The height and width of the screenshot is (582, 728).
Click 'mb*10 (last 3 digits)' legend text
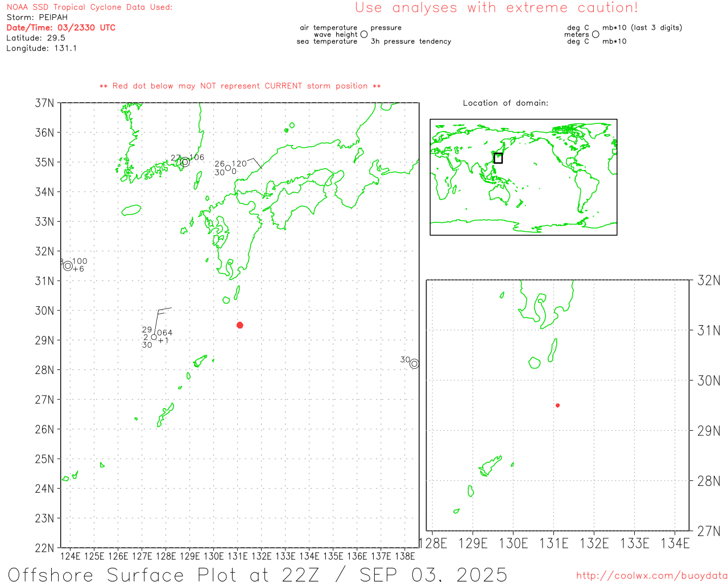tap(642, 28)
